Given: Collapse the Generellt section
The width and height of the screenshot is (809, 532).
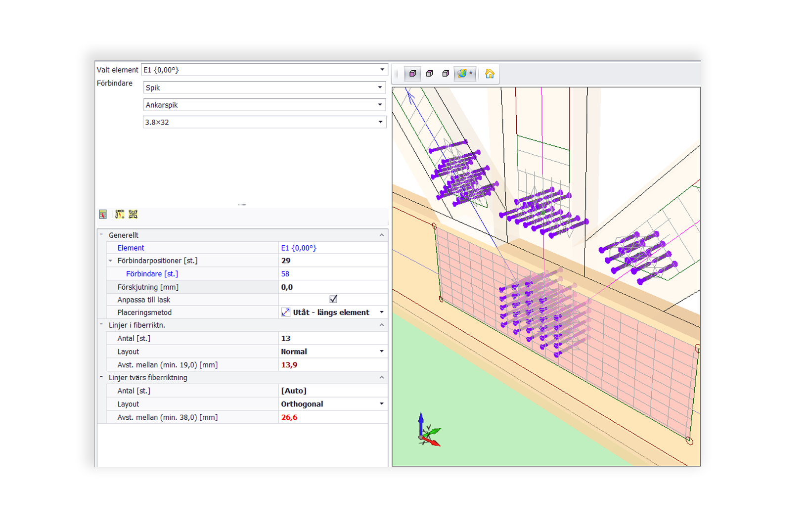Looking at the screenshot, I should [x=102, y=235].
